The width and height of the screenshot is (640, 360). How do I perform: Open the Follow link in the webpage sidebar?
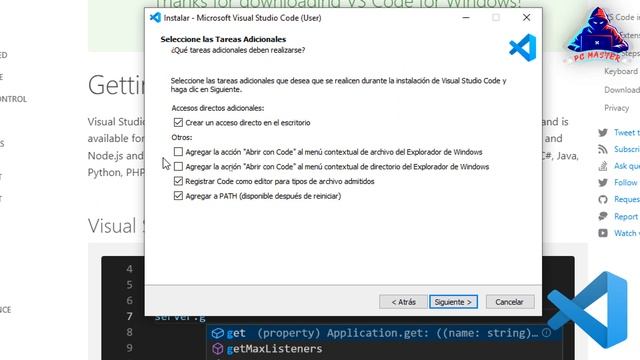(x=626, y=182)
